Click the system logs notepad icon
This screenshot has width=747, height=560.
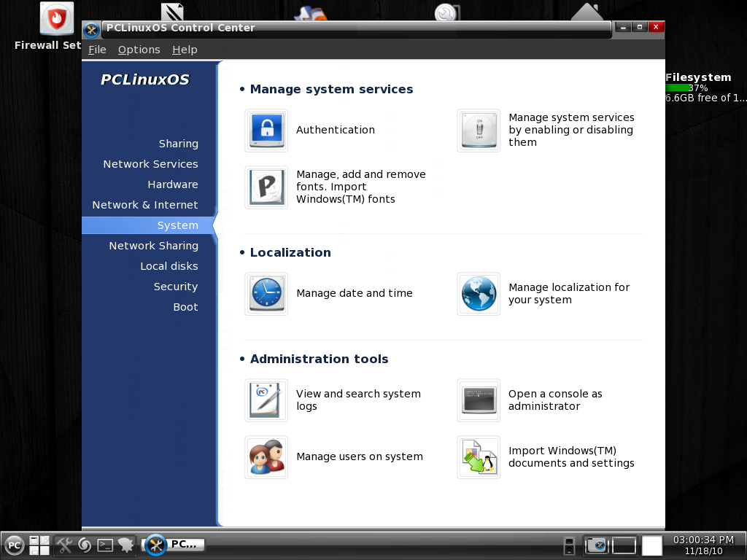coord(266,400)
